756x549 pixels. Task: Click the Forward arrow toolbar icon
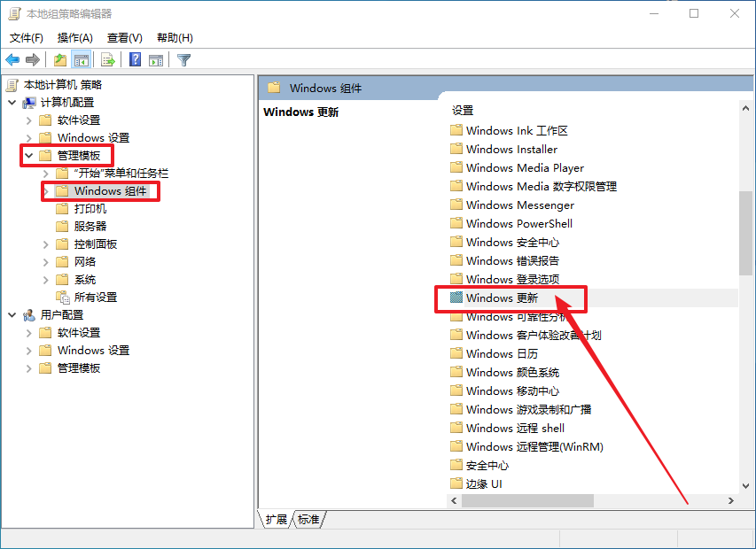33,60
